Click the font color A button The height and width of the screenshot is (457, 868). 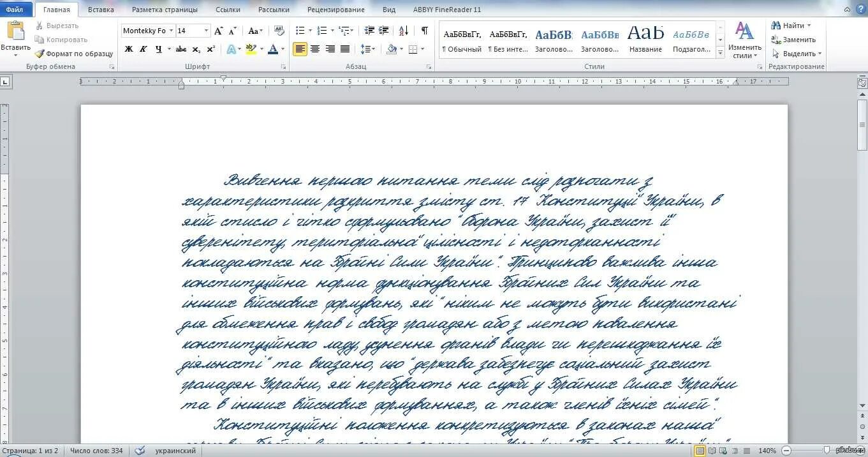click(x=273, y=49)
